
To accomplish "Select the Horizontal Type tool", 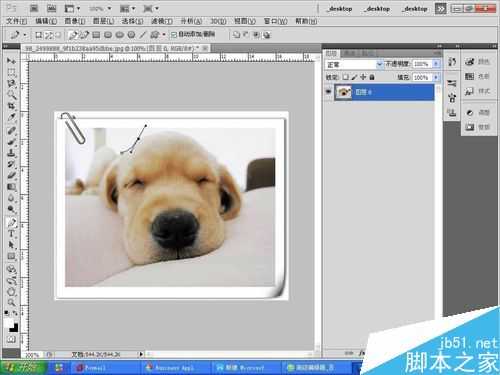I will 11,234.
